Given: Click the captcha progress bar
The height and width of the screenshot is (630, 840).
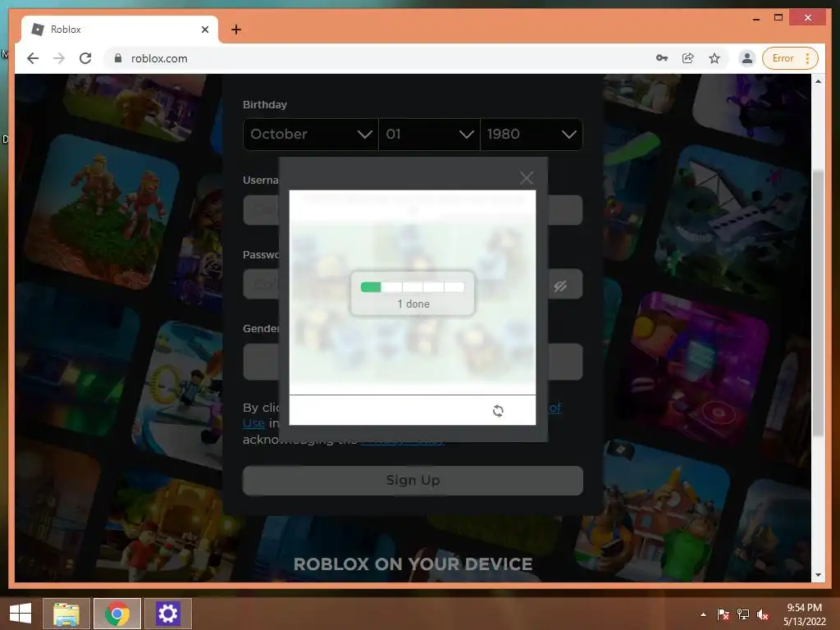Looking at the screenshot, I should point(413,287).
